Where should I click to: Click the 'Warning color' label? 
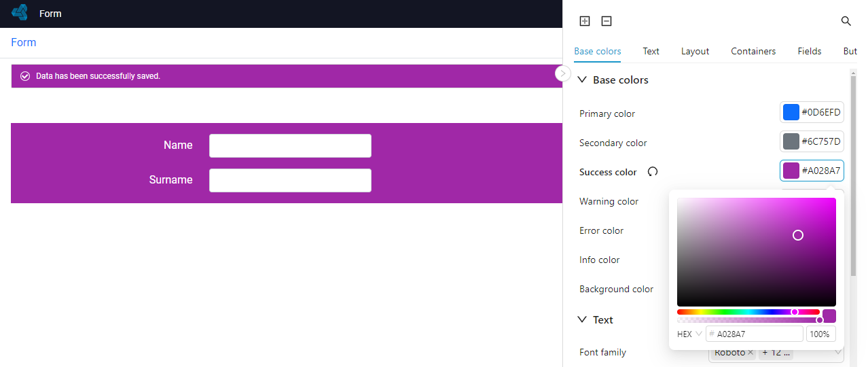(x=609, y=201)
